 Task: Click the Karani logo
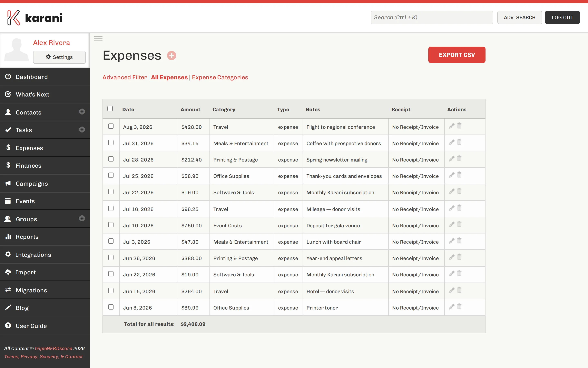click(35, 18)
